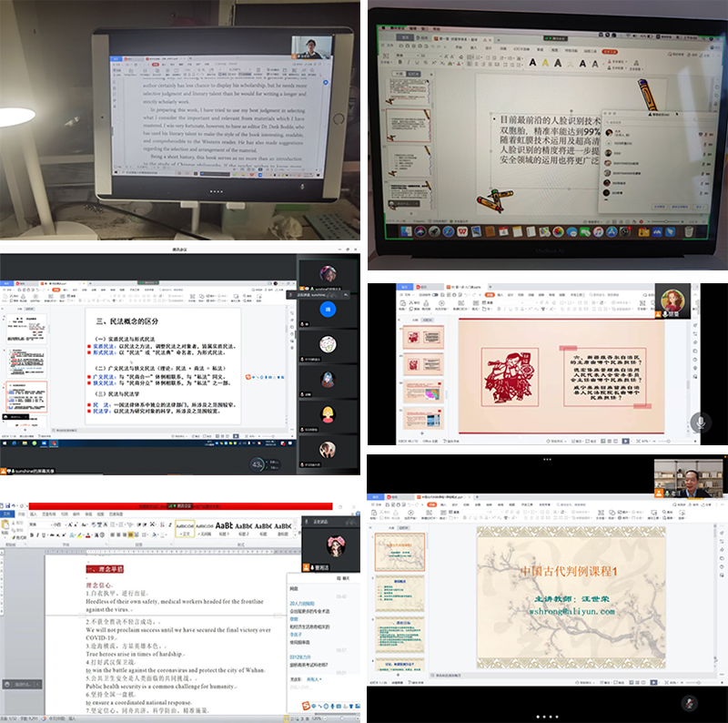The image size is (728, 723).
Task: Click the blue participant avatar in meeting sidebar
Action: (328, 309)
